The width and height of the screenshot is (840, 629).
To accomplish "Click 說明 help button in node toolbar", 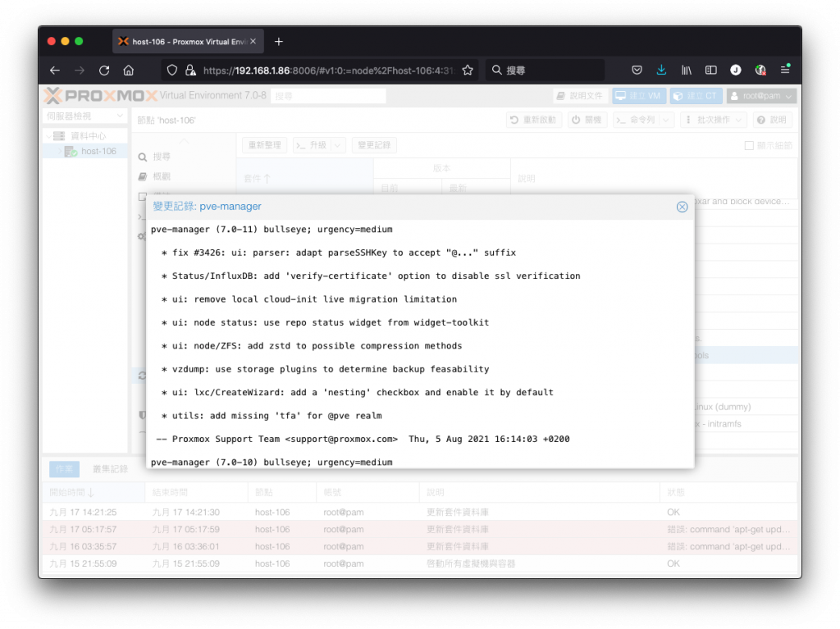I will (x=772, y=120).
